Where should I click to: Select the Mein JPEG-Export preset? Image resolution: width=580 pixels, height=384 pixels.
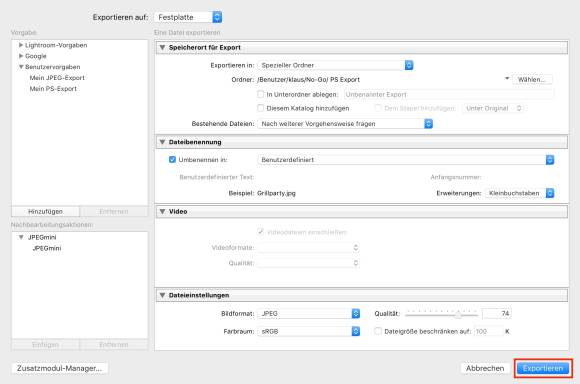pos(57,78)
